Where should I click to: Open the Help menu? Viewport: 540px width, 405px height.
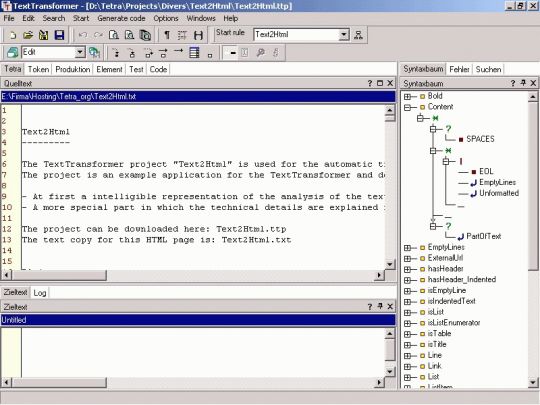[x=230, y=18]
